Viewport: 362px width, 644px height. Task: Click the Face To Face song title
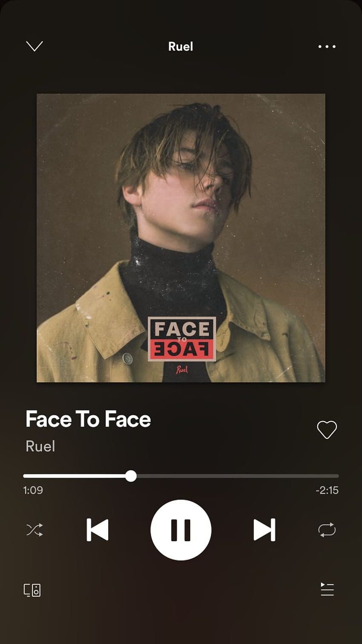click(88, 419)
